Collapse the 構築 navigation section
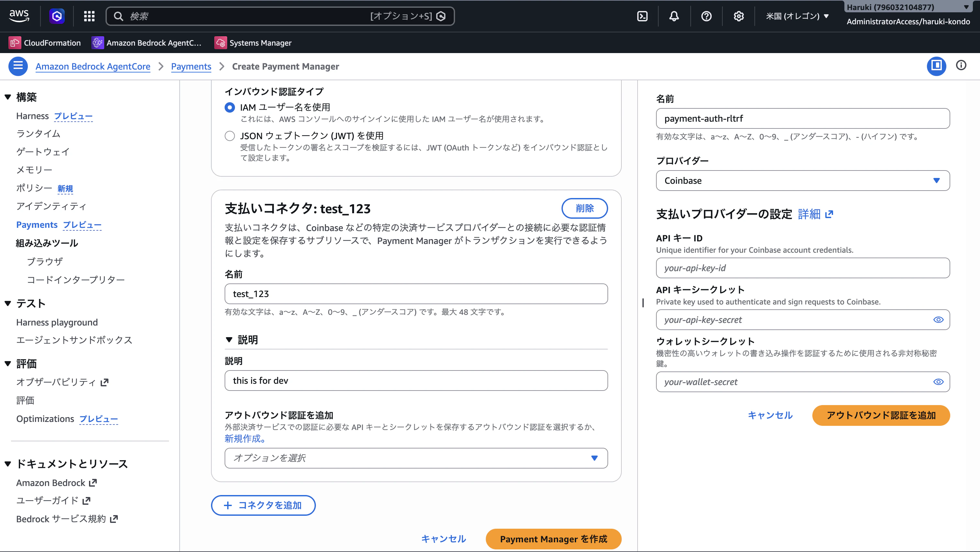 (8, 97)
